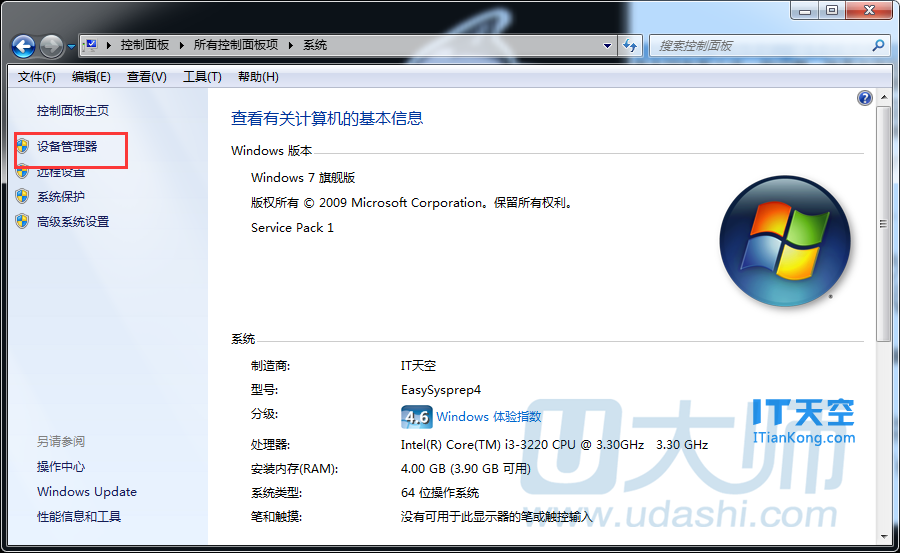Click the Service Pack 1 text
Screen dimensions: 900x553
(x=292, y=227)
